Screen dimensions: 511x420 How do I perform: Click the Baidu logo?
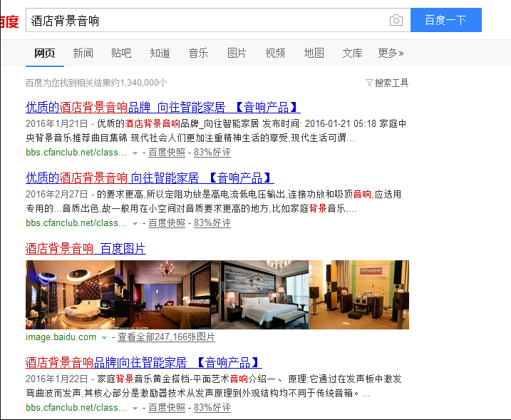click(9, 21)
